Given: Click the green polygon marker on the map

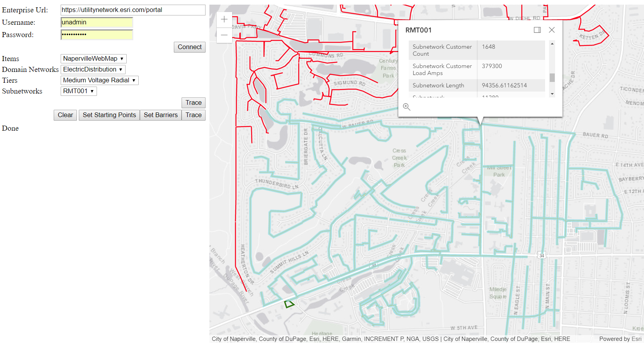Looking at the screenshot, I should (x=289, y=304).
